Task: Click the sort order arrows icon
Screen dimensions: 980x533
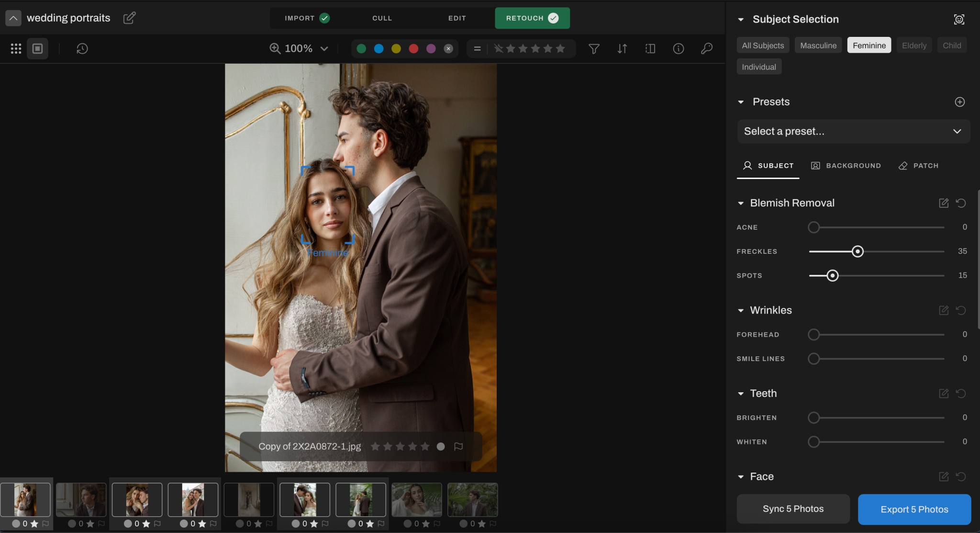Action: [x=622, y=48]
